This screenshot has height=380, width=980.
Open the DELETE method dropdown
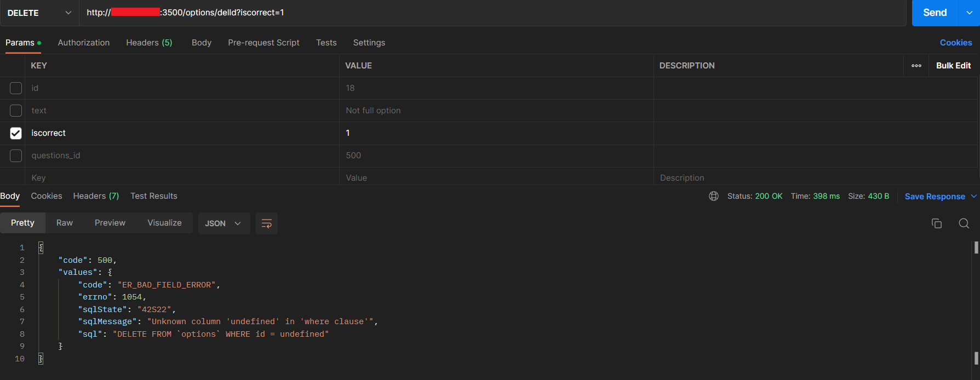39,13
